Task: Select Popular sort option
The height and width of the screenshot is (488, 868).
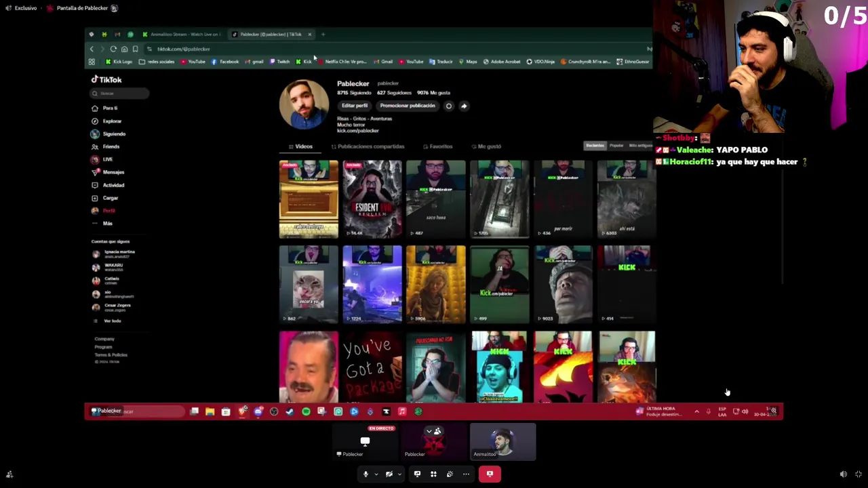Action: tap(616, 146)
